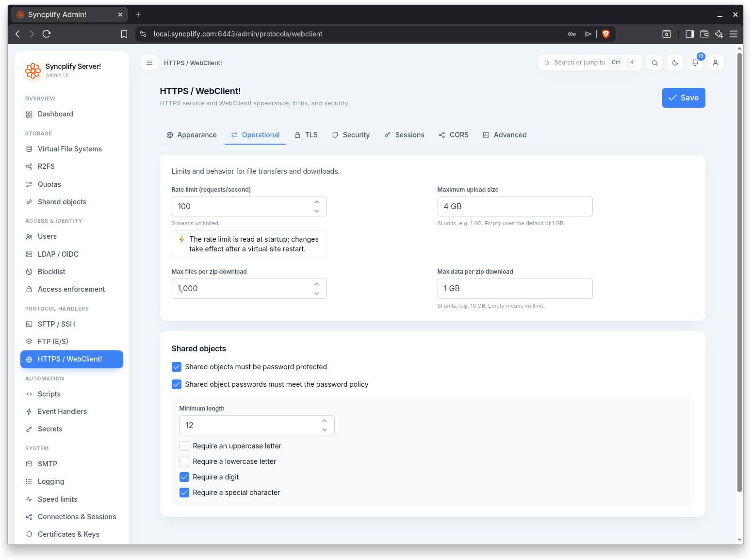Viewport: 751px width, 560px height.
Task: Open R2FS sidebar entry
Action: click(72, 166)
